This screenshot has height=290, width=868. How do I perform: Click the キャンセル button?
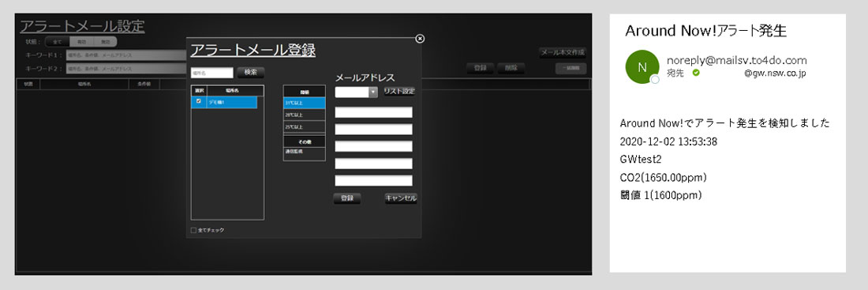click(401, 198)
